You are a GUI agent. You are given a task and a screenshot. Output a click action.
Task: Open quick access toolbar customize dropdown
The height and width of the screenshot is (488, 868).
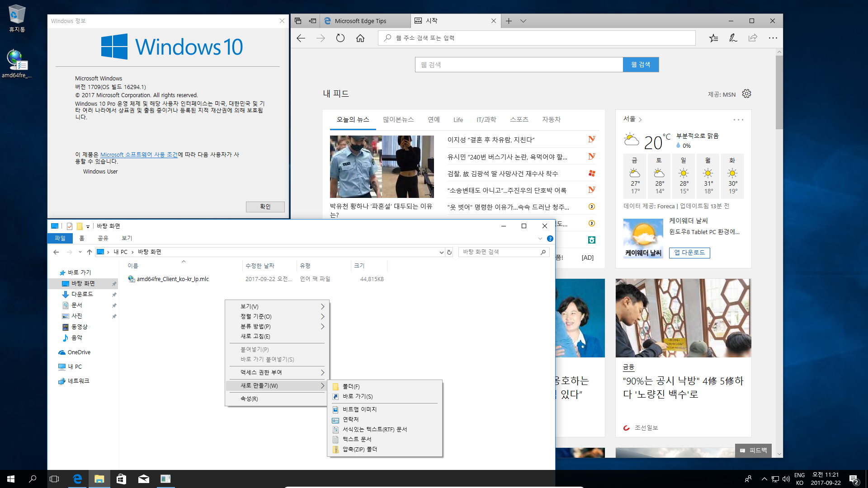click(88, 226)
